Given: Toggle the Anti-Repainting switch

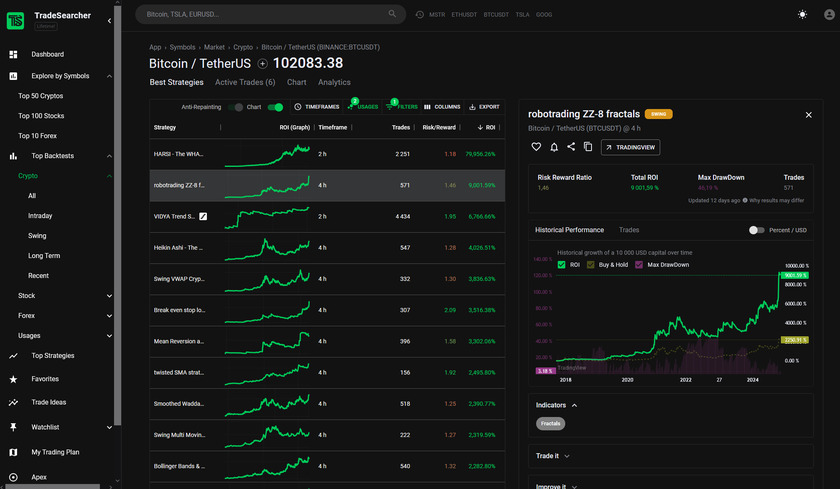Looking at the screenshot, I should (236, 107).
